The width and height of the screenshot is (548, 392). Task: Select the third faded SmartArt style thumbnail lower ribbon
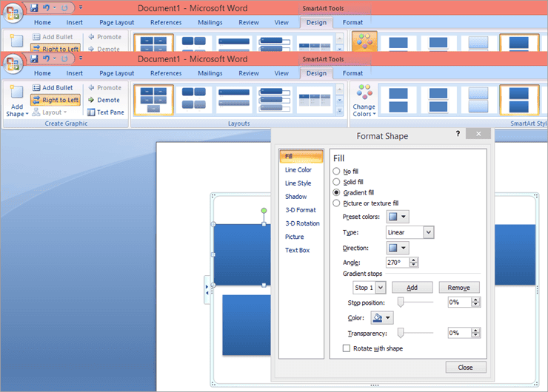click(x=478, y=100)
